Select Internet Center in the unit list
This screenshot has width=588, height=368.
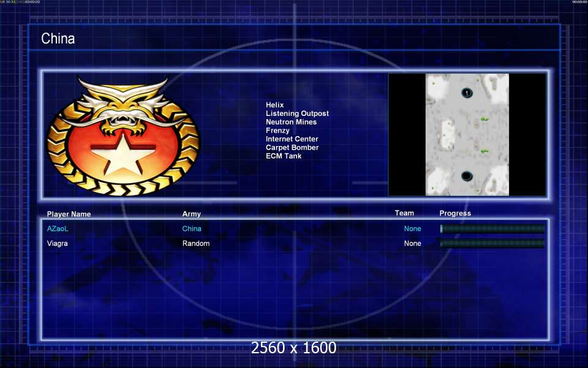[292, 139]
